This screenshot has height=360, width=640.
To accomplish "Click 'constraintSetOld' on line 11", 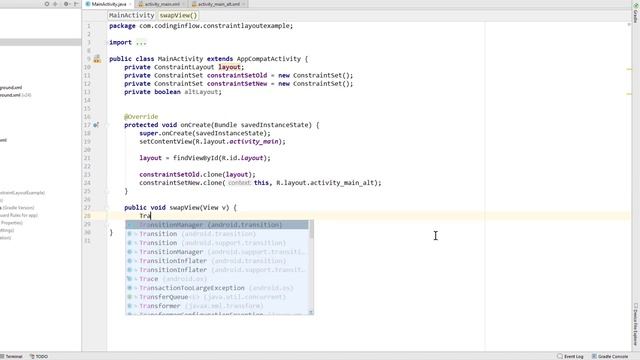I will tap(237, 76).
